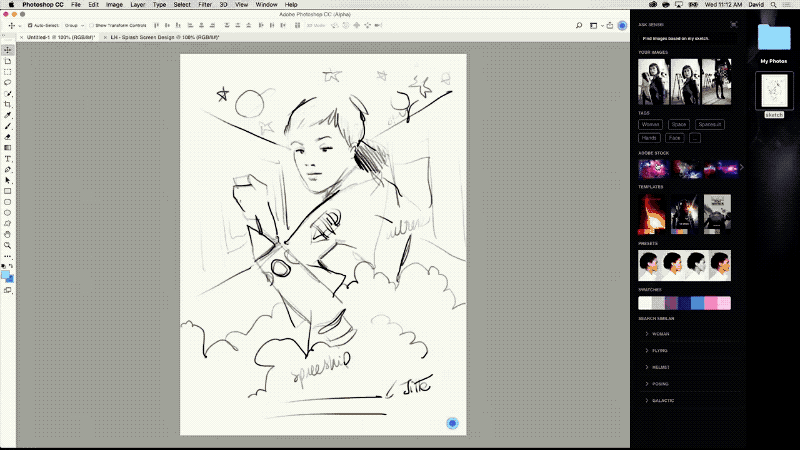Switch to the Untitled-1 document tab
This screenshot has height=450, width=800.
[60, 37]
